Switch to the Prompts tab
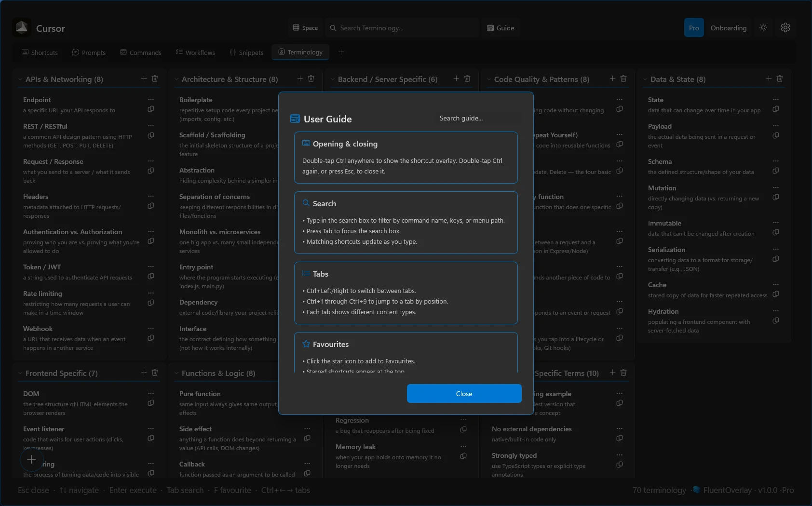Viewport: 812px width, 506px height. pyautogui.click(x=89, y=52)
